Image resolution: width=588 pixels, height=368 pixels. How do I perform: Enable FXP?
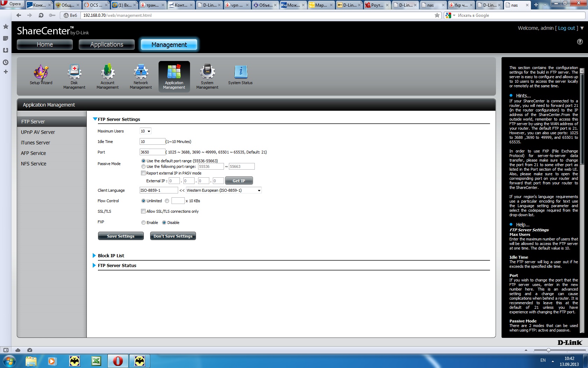pos(143,223)
